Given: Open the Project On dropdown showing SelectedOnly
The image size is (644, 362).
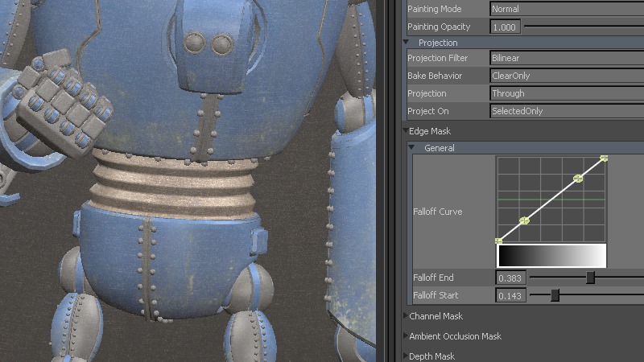Looking at the screenshot, I should pyautogui.click(x=567, y=111).
